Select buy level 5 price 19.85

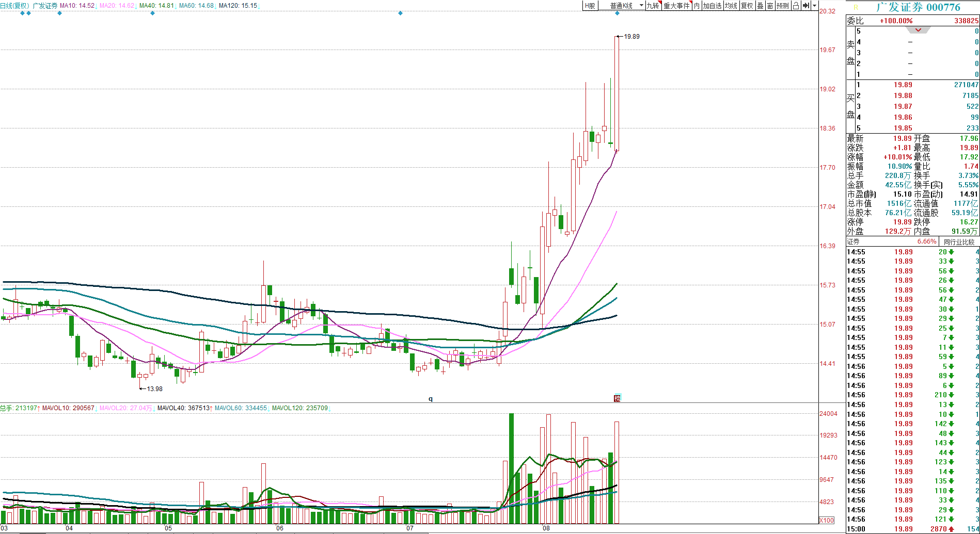point(903,128)
